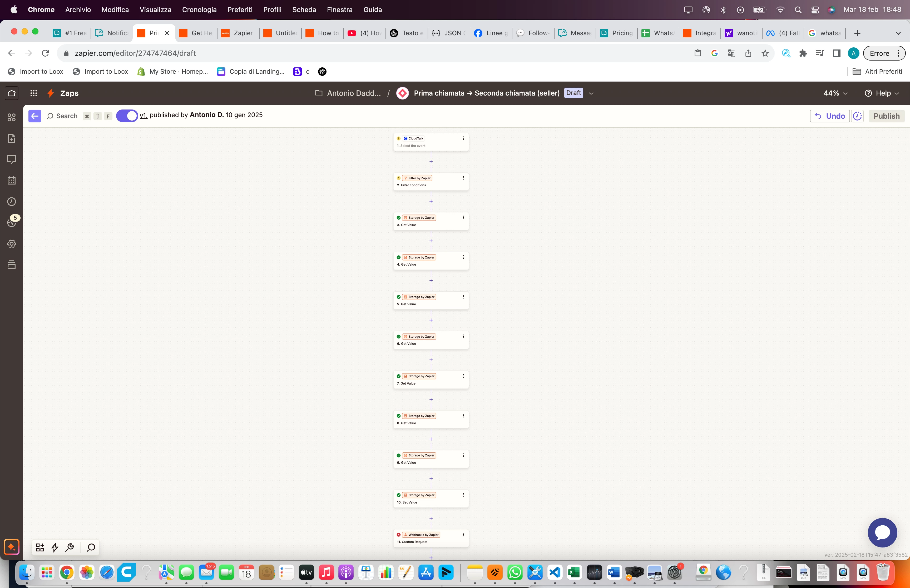Click the orange Zaps lightning bolt
Viewport: 910px width, 588px height.
(50, 93)
